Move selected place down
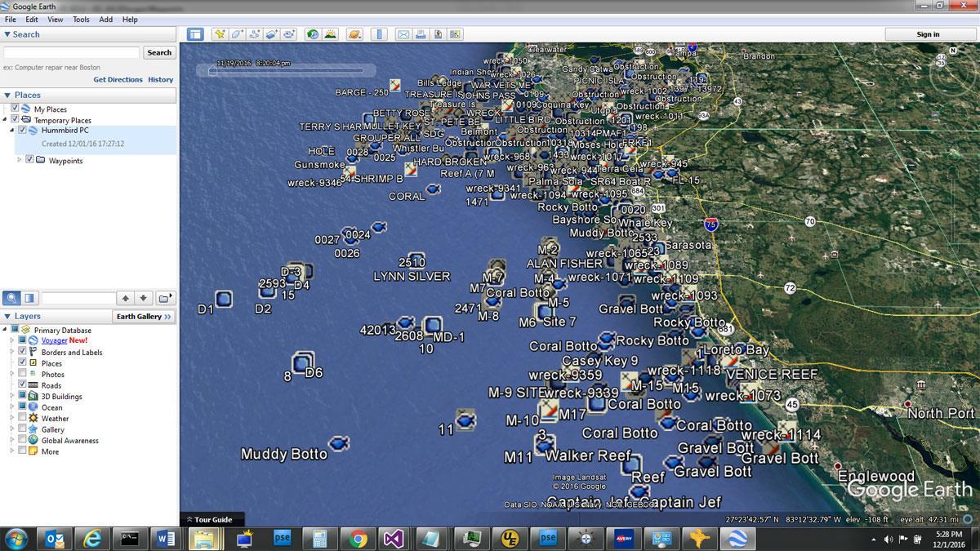The height and width of the screenshot is (551, 980). [x=143, y=298]
